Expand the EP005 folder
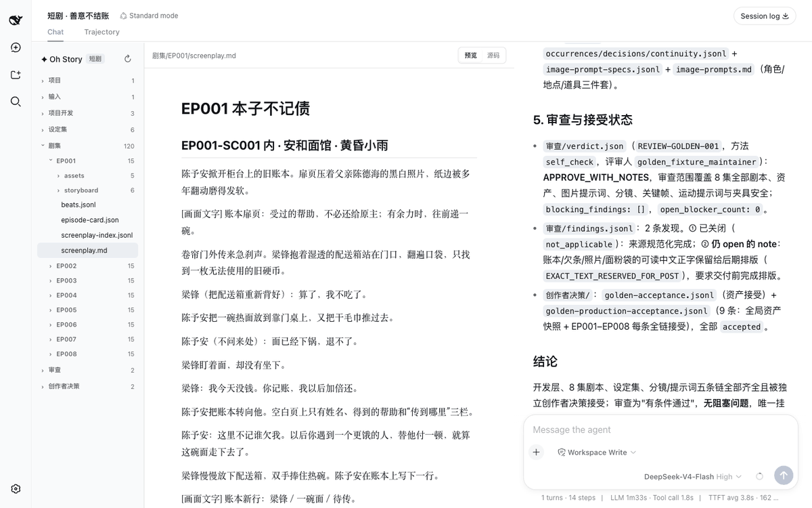Screen dimensions: 812x508 (88, 310)
